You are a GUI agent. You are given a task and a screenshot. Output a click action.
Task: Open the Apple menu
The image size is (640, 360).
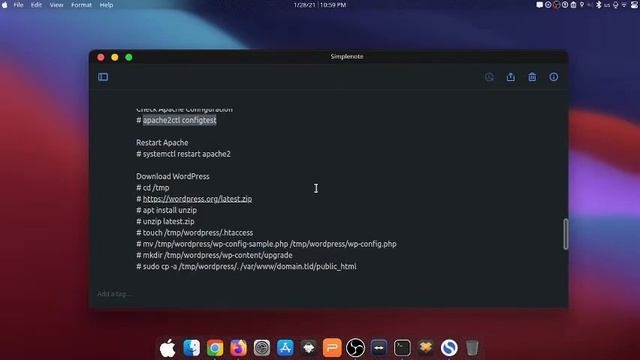(x=5, y=5)
